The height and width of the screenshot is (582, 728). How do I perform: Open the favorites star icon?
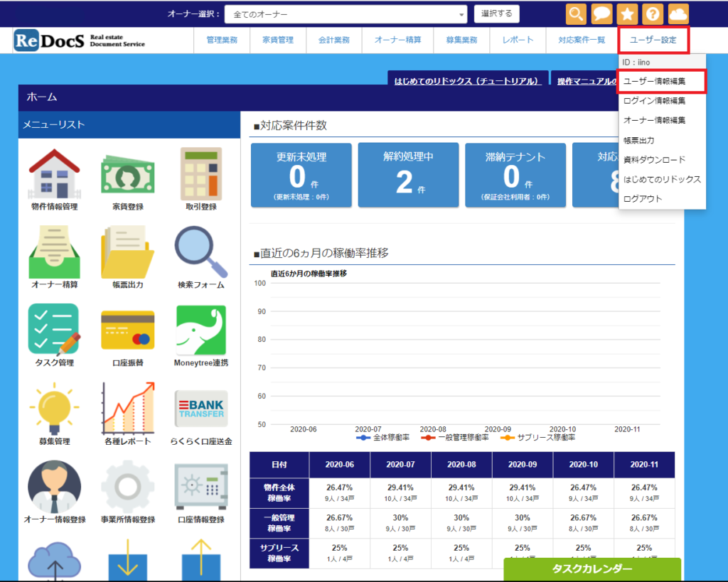click(627, 14)
